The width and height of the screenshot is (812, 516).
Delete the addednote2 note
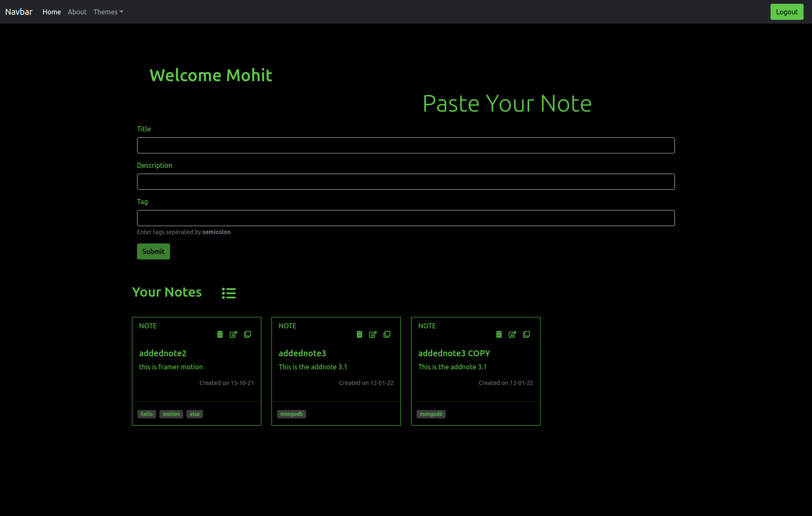(220, 334)
